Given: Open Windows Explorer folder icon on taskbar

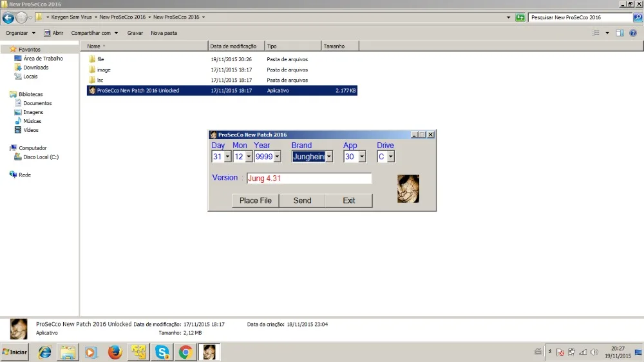Looking at the screenshot, I should (68, 352).
